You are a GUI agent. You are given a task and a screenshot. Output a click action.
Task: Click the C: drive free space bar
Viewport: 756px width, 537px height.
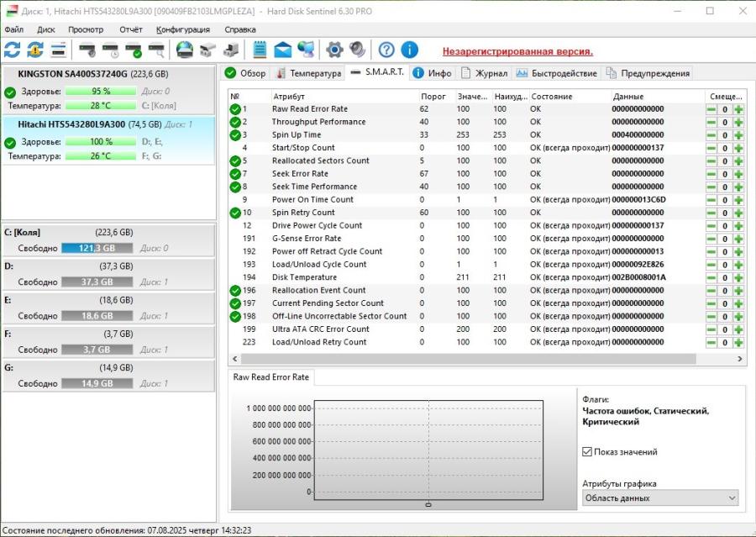tap(97, 249)
